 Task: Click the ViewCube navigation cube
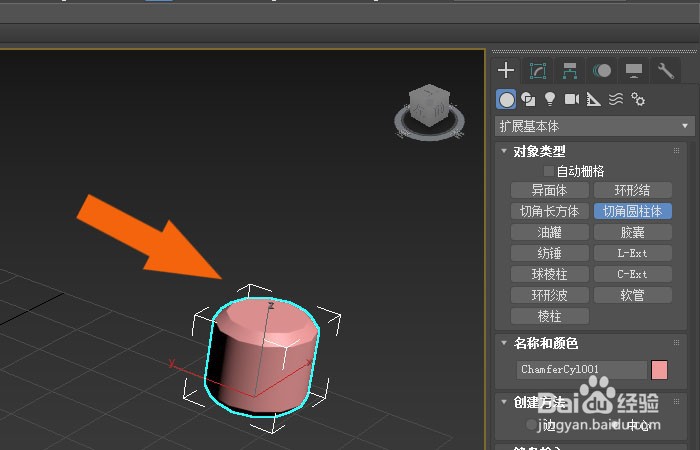pyautogui.click(x=429, y=105)
